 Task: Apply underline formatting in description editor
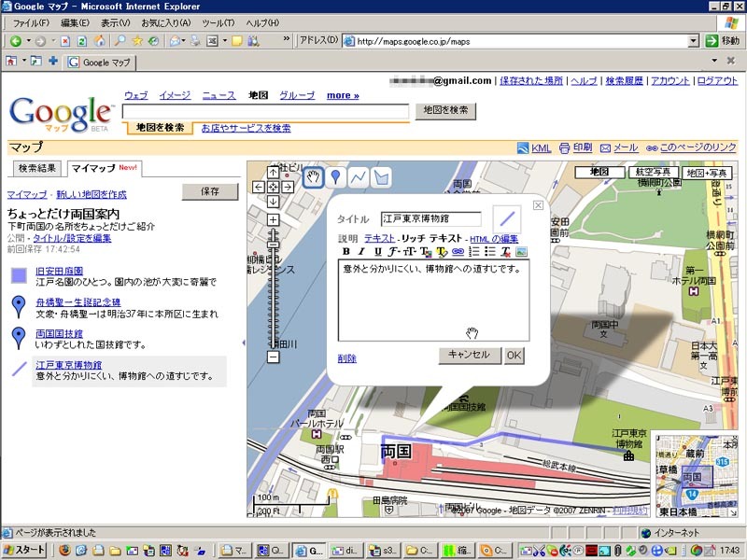click(378, 251)
